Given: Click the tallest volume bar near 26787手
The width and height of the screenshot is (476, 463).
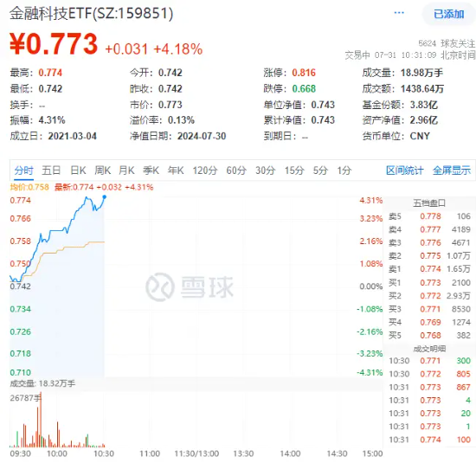Looking at the screenshot, I should pos(41,420).
